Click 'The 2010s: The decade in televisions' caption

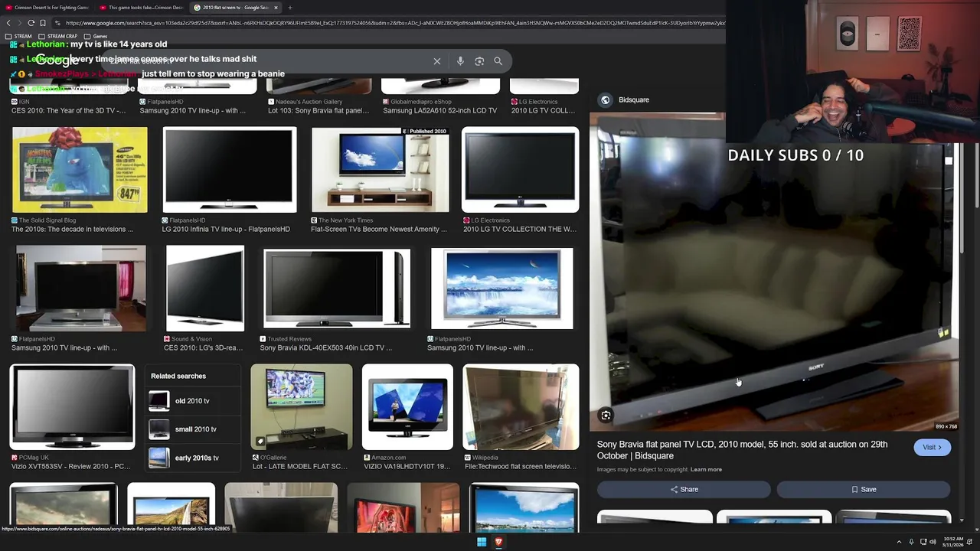click(x=72, y=229)
